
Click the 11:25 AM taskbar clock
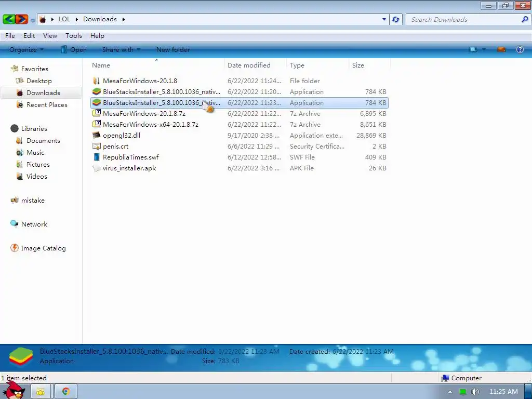[503, 392]
